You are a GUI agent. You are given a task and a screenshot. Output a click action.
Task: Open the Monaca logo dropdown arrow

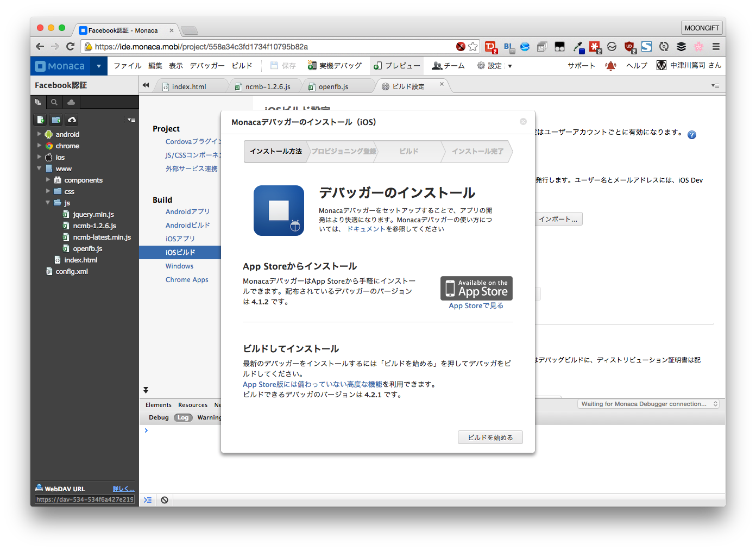99,66
